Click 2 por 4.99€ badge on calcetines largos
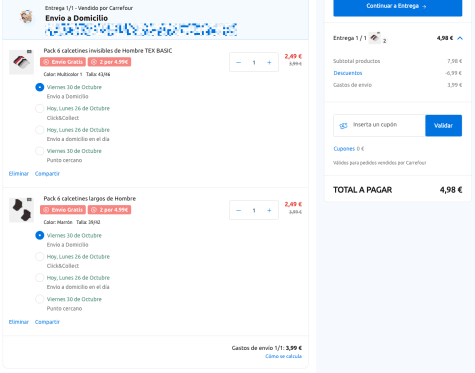This screenshot has height=373, width=475. pyautogui.click(x=109, y=210)
